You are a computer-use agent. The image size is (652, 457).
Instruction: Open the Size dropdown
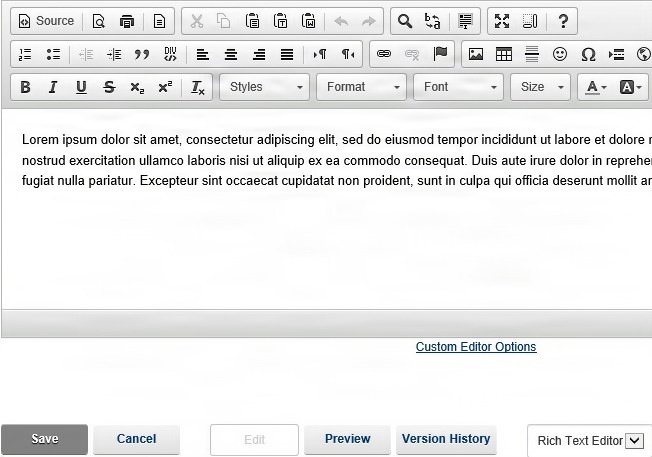[541, 87]
